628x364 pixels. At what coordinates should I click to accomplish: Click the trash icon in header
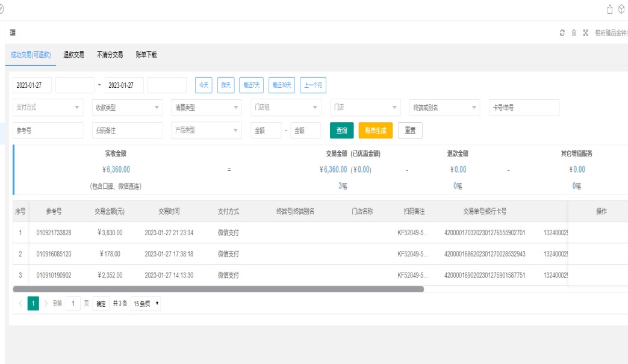(x=574, y=33)
